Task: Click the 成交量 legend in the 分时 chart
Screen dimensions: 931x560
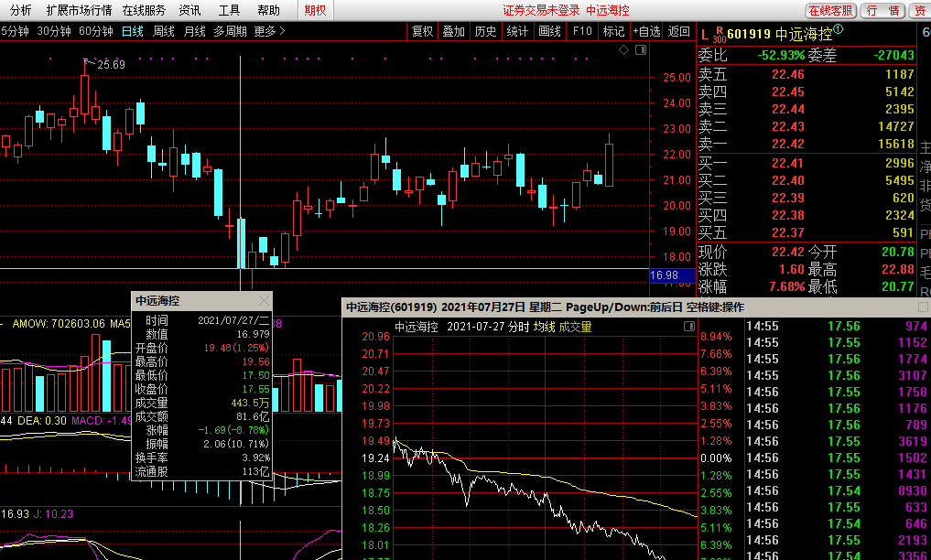Action: 575,327
